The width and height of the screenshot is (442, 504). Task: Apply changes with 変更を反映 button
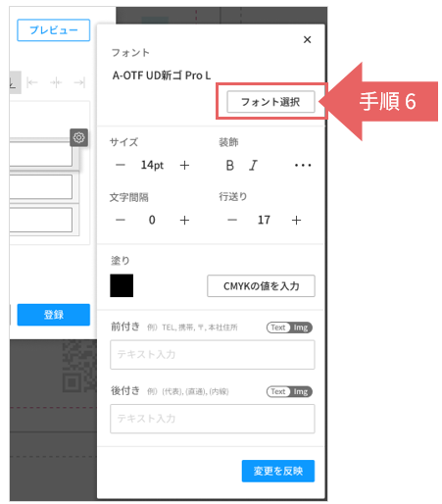click(x=278, y=471)
